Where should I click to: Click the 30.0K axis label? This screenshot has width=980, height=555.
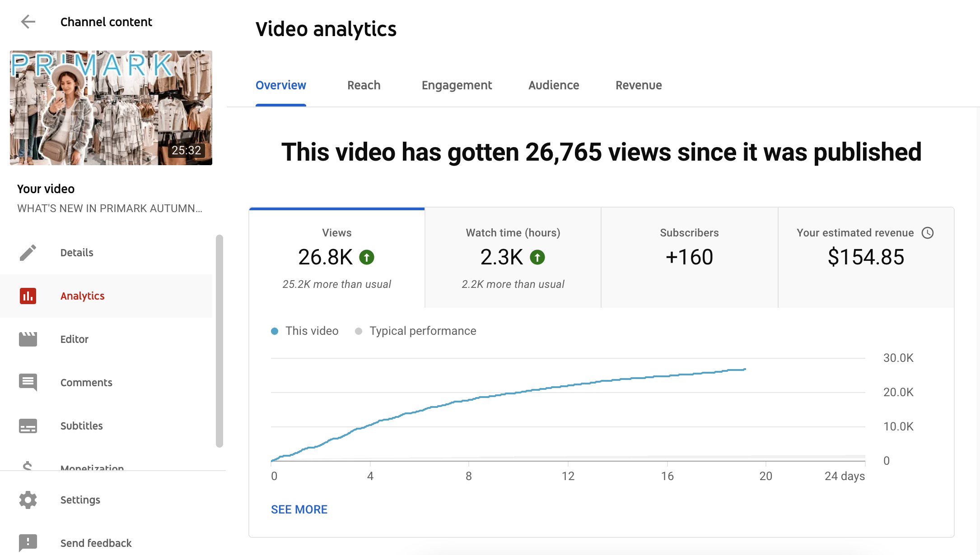(898, 358)
